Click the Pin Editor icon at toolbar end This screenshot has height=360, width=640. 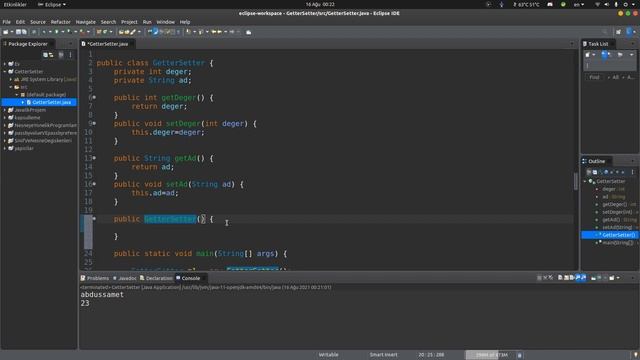click(249, 32)
